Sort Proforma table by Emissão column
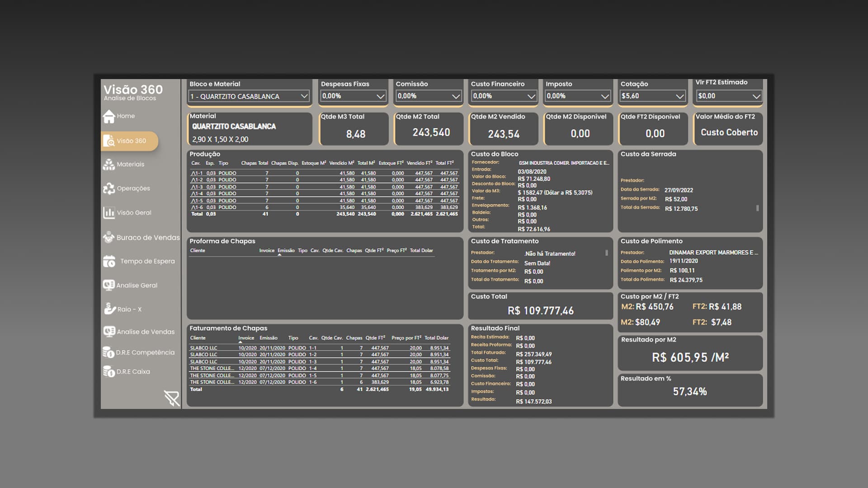 click(x=286, y=250)
